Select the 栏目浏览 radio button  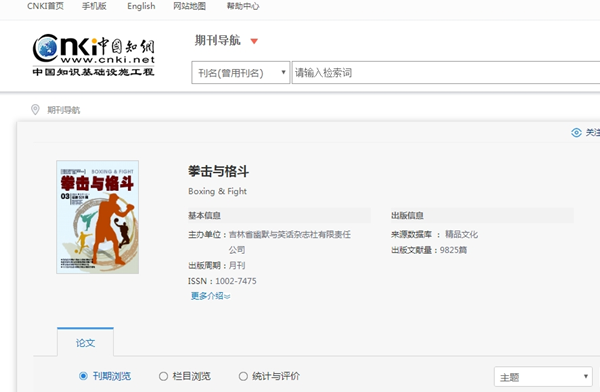[x=163, y=376]
